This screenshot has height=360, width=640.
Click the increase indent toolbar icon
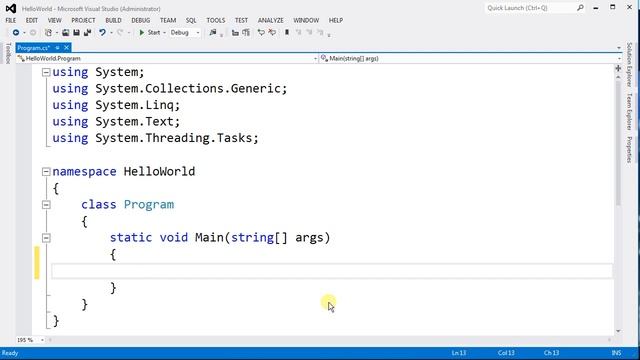(246, 33)
